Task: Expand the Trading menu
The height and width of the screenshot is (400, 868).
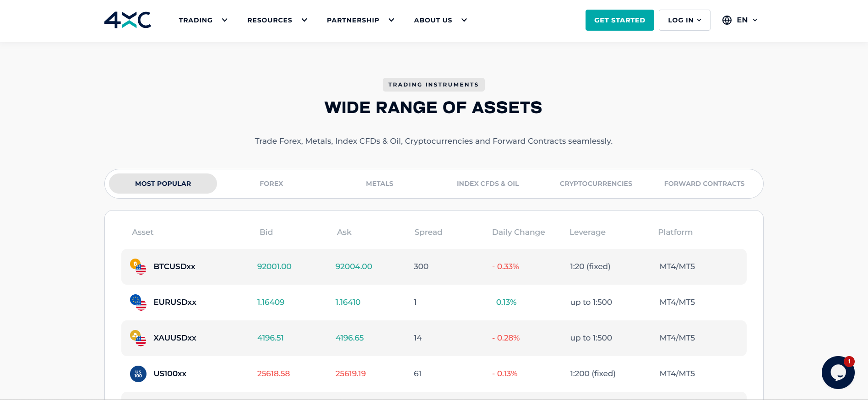Action: pyautogui.click(x=203, y=20)
